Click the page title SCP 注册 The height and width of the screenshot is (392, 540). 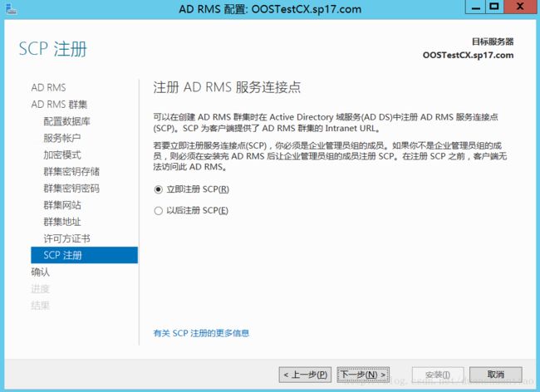52,48
